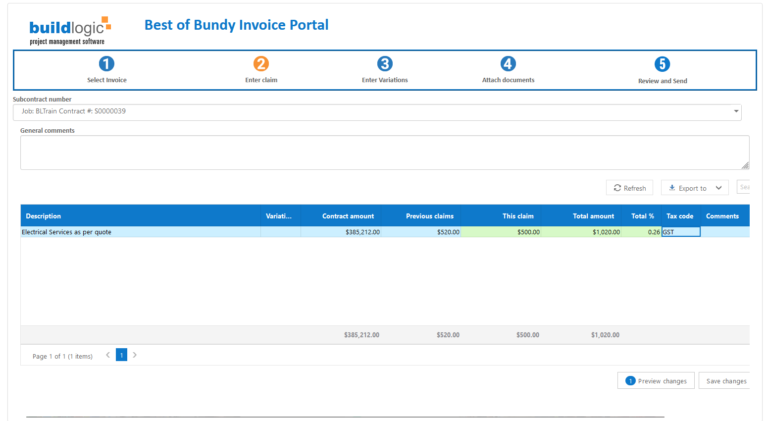Go to step 3 Enter Variations icon

point(384,64)
